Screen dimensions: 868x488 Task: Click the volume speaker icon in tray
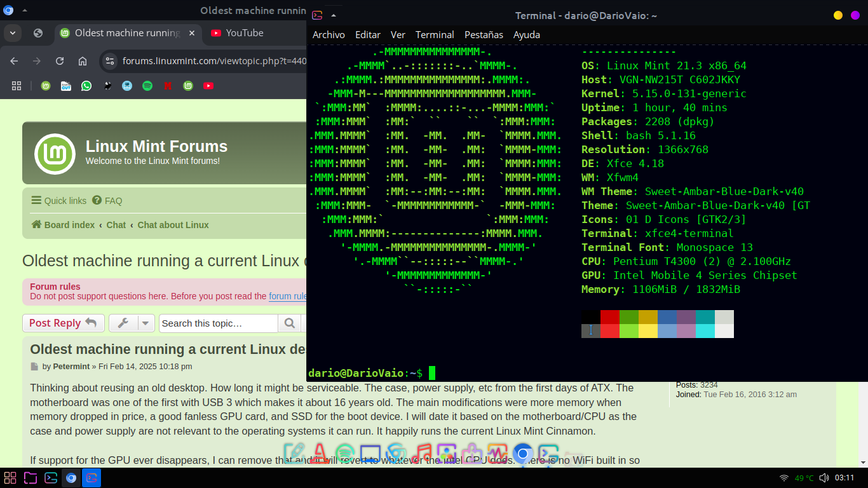pos(824,478)
